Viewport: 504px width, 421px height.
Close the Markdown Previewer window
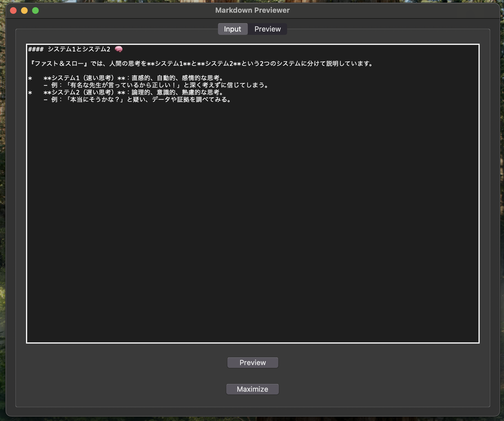(13, 10)
